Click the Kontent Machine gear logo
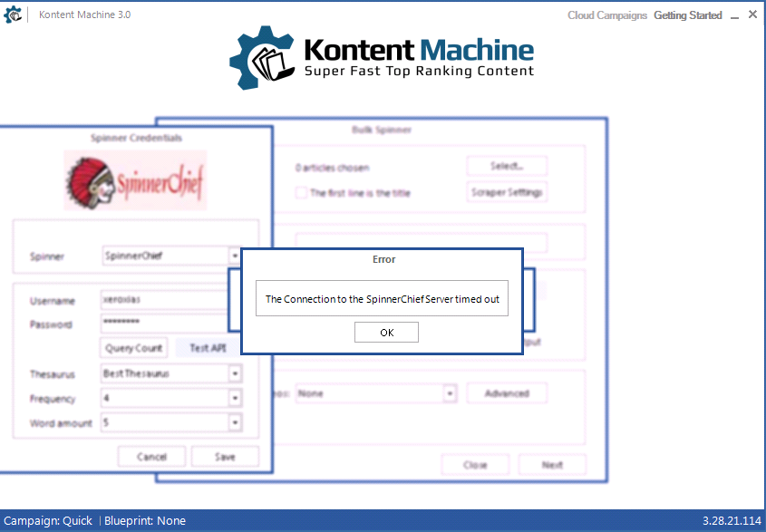The width and height of the screenshot is (766, 532). (260, 57)
